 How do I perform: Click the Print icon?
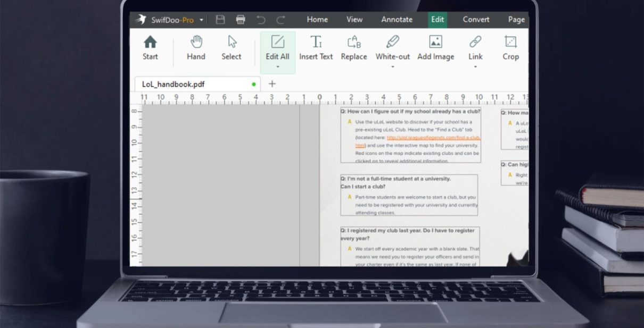coord(241,20)
